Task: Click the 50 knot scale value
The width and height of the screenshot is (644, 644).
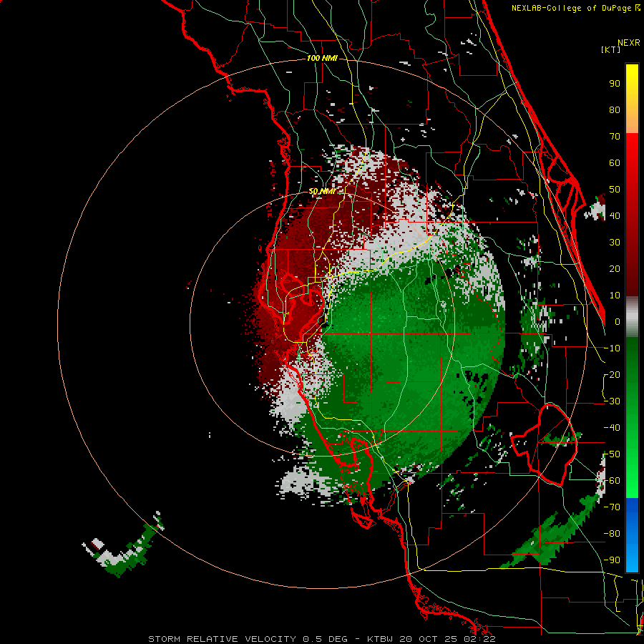Action: pyautogui.click(x=615, y=190)
